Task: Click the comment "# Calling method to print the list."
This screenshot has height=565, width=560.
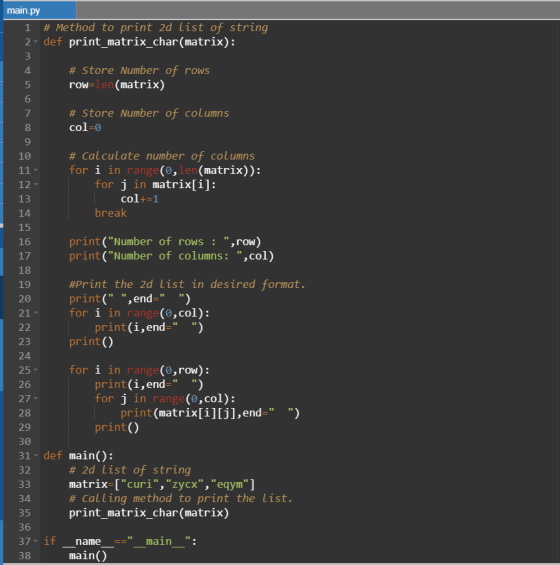Action: [181, 499]
